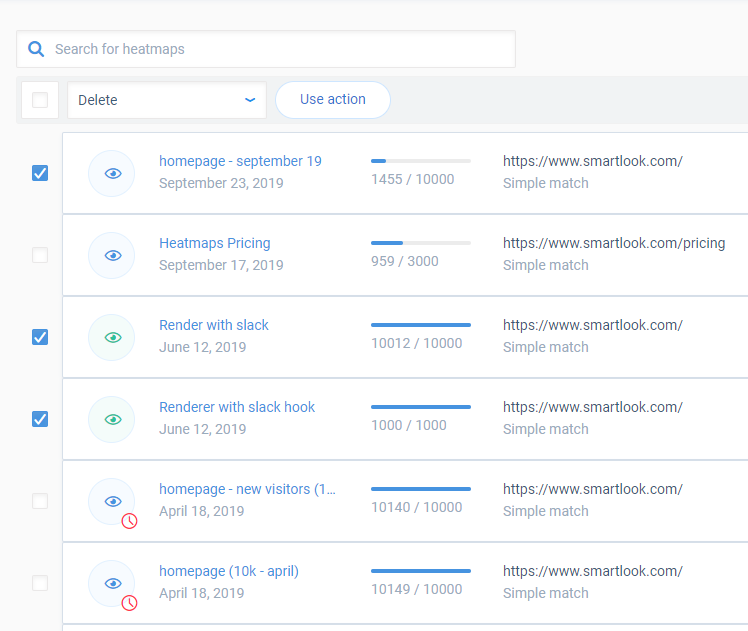Open the green eye icon for Renderer with slack hook
This screenshot has width=748, height=631.
point(112,420)
